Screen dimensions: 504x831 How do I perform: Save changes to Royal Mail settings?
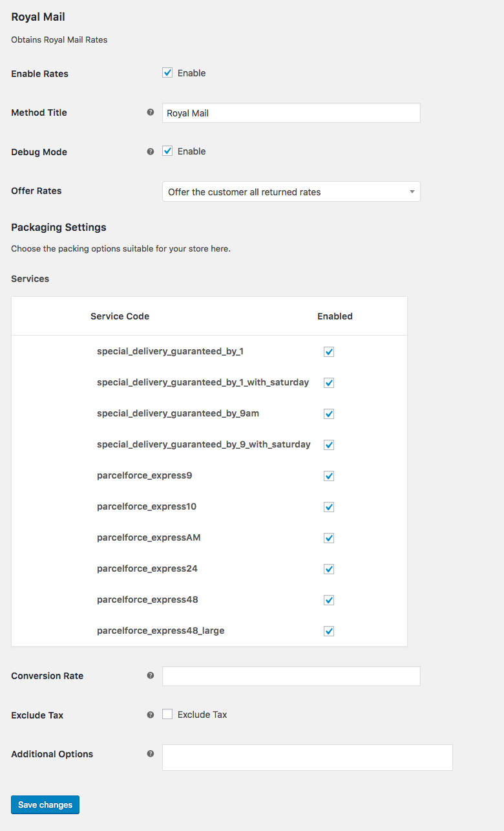[45, 804]
